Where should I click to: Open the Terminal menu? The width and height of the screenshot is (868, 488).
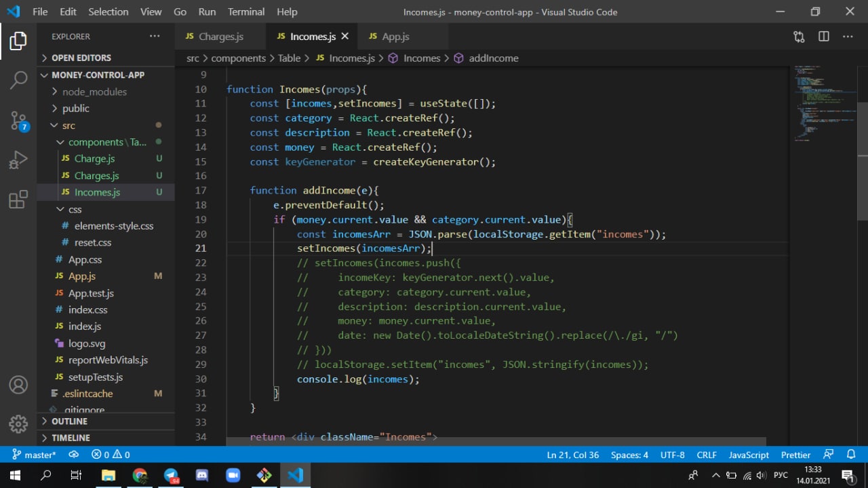coord(246,12)
